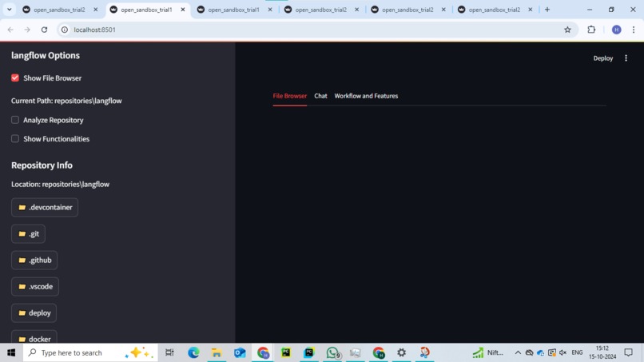644x362 pixels.
Task: Click the Current Path repositories\langflow text
Action: click(x=66, y=101)
